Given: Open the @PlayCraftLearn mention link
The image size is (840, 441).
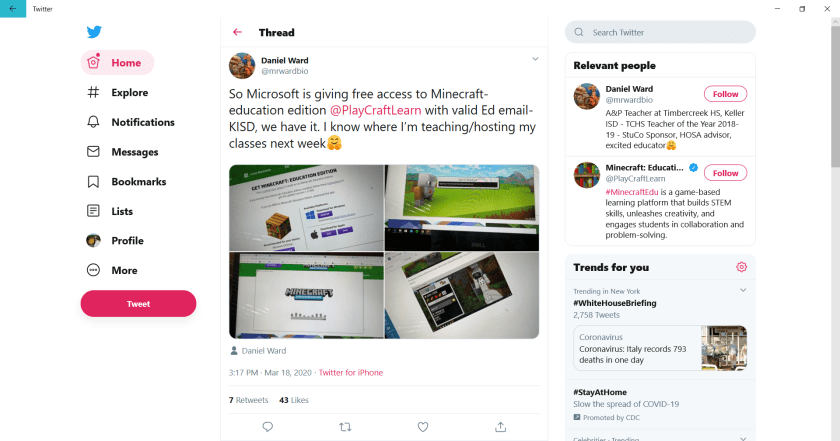Looking at the screenshot, I should (x=376, y=110).
